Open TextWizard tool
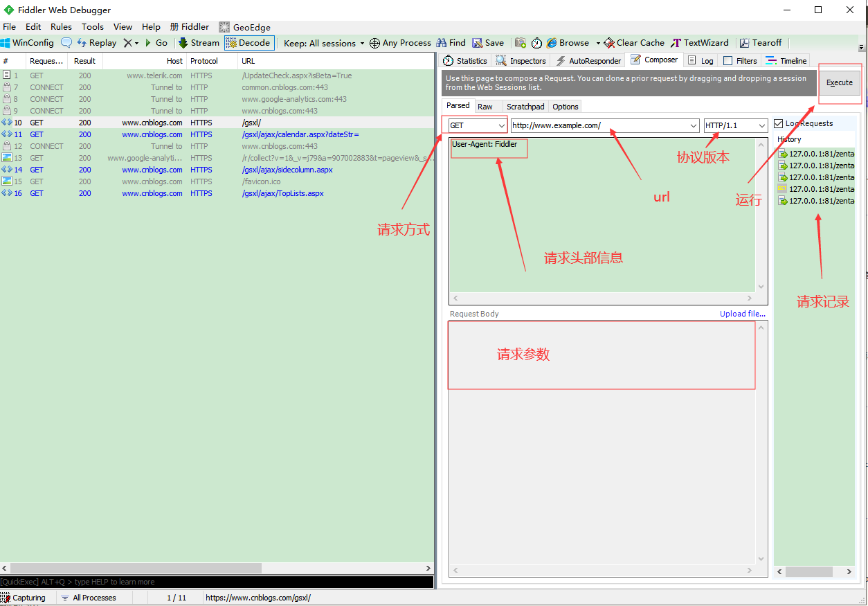Image resolution: width=868 pixels, height=606 pixels. click(x=700, y=43)
